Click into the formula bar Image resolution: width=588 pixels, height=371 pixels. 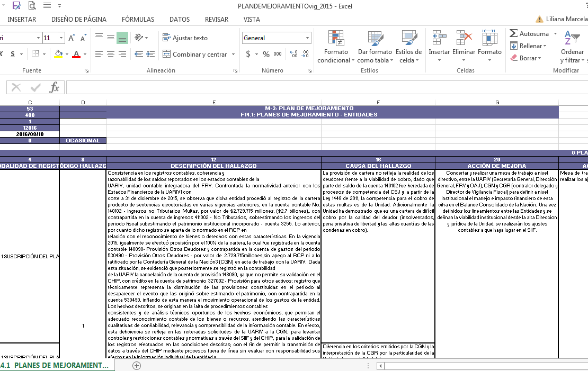327,88
